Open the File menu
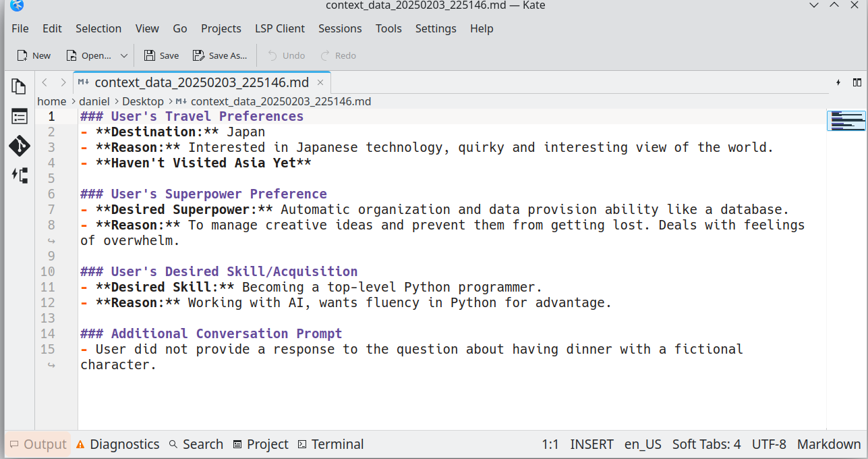Image resolution: width=868 pixels, height=459 pixels. 20,28
